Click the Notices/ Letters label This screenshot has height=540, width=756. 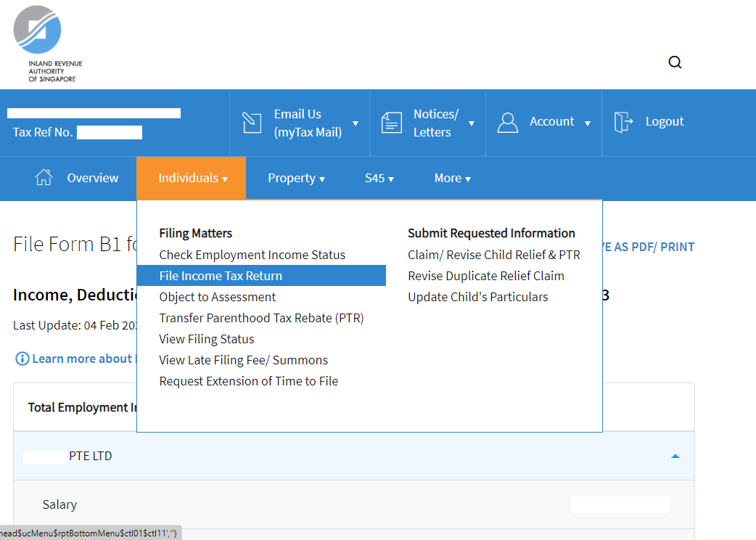point(436,123)
